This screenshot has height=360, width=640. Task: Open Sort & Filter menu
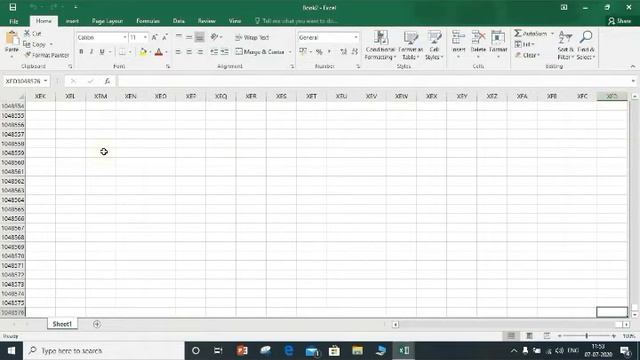click(565, 45)
